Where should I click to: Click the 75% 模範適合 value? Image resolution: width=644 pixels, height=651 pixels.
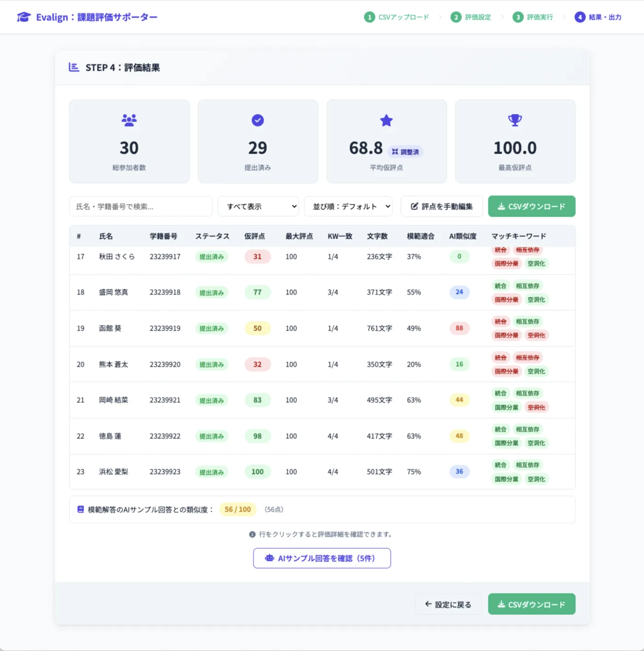[x=414, y=472]
